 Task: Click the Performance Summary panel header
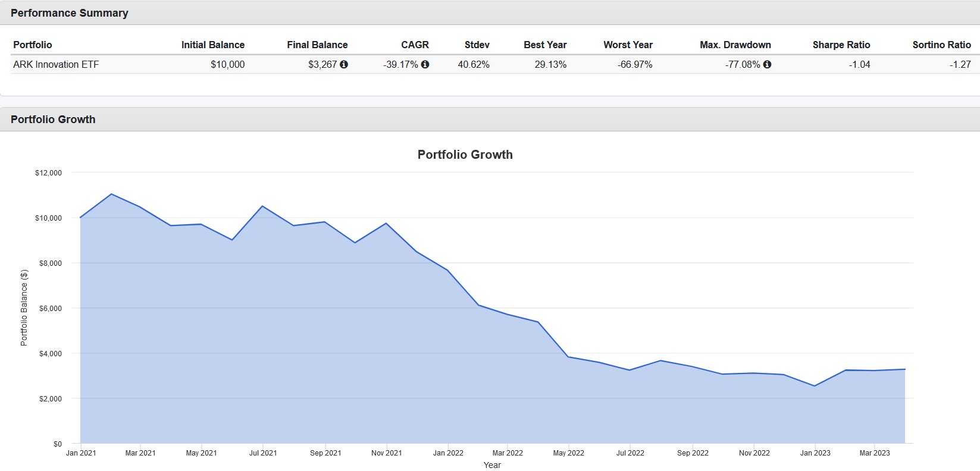(490, 12)
